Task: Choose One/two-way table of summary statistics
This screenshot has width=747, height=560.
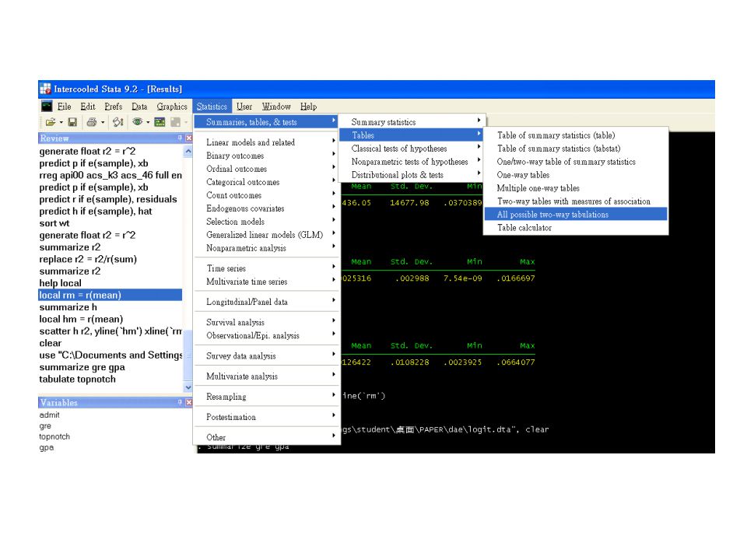Action: coord(576,162)
